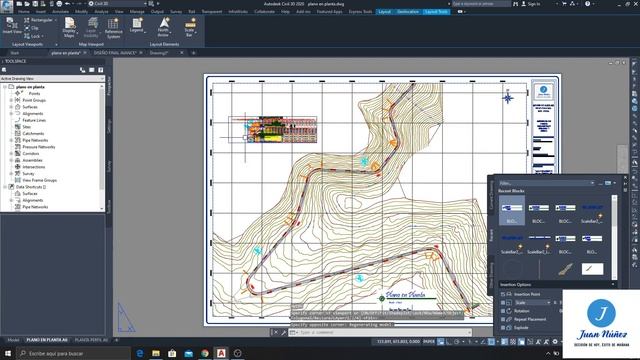Open Chrome from Windows taskbar
The height and width of the screenshot is (360, 640).
[x=204, y=353]
